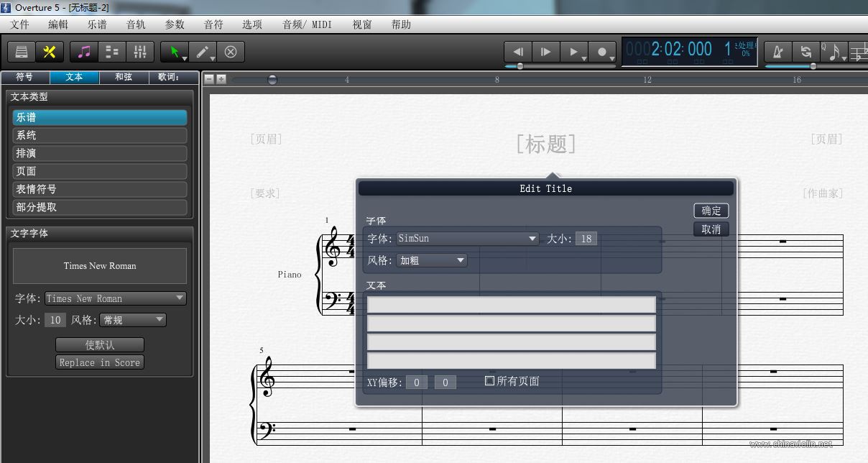Image resolution: width=868 pixels, height=463 pixels.
Task: Select 乐谱 in text type list
Action: tap(100, 117)
